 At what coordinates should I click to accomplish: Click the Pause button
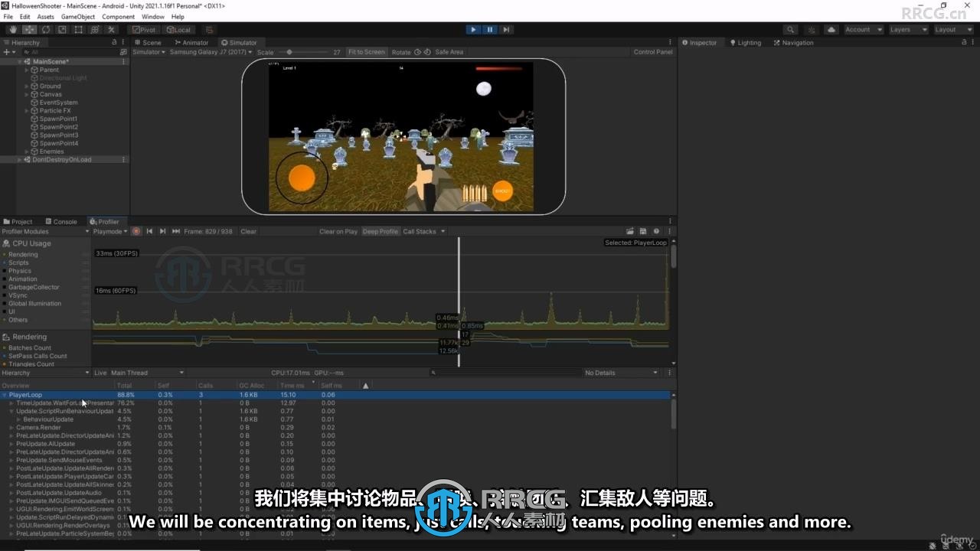click(x=489, y=30)
